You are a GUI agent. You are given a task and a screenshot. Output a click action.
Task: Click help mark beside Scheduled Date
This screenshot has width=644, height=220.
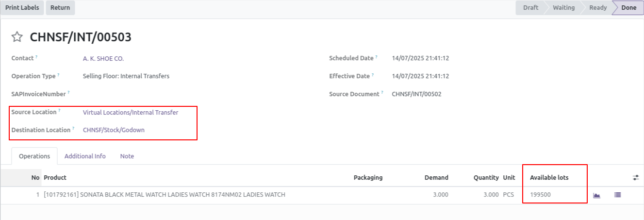pyautogui.click(x=376, y=57)
